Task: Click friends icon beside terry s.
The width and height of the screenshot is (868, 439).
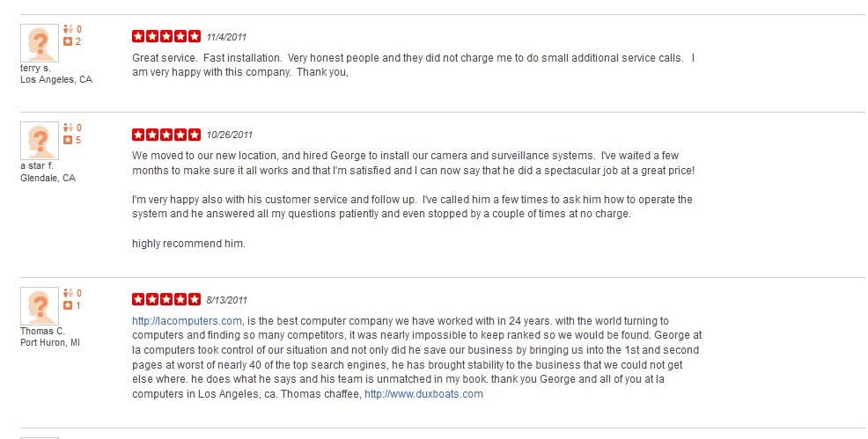Action: (68, 29)
